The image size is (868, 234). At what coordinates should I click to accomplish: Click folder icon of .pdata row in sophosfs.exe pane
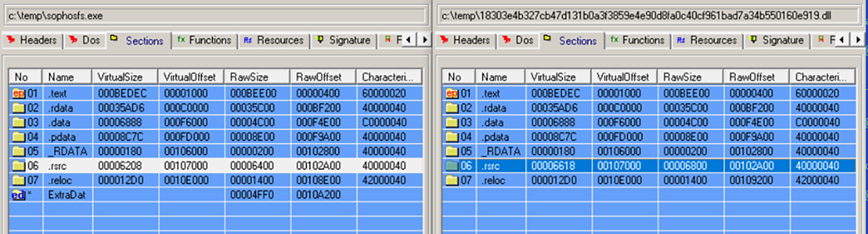18,137
